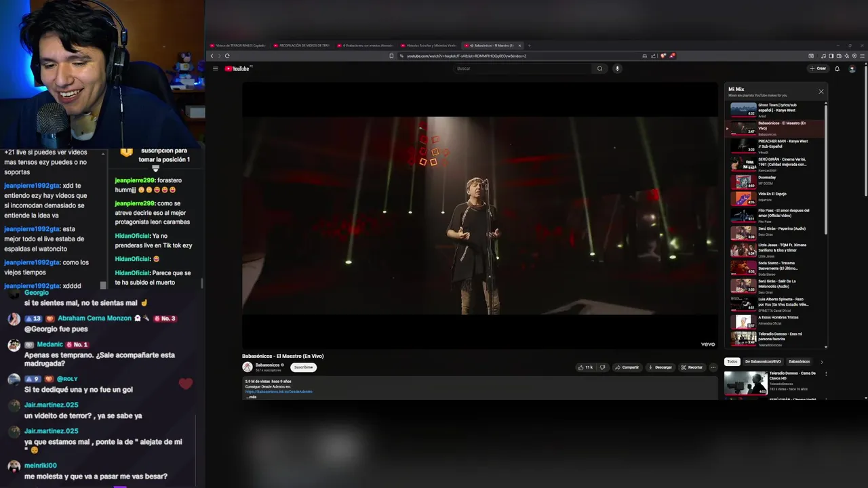Dislike the video with thumbs-down icon
868x488 pixels.
[x=602, y=367]
